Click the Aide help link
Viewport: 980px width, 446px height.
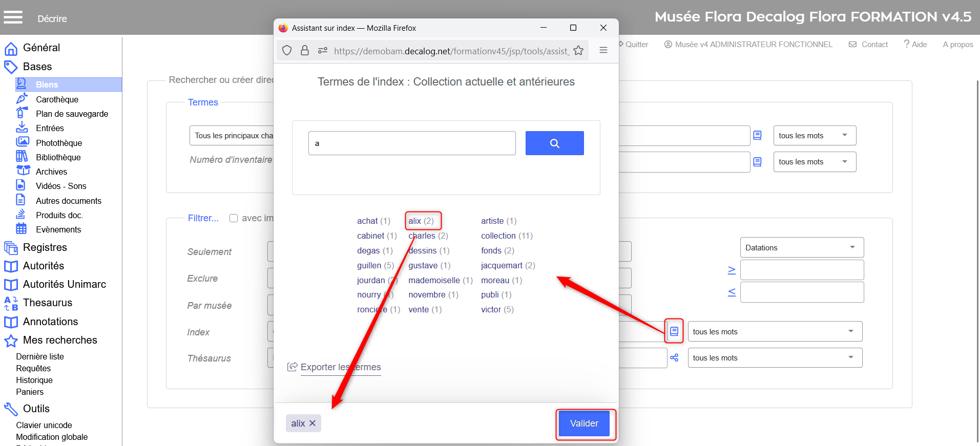tap(919, 45)
